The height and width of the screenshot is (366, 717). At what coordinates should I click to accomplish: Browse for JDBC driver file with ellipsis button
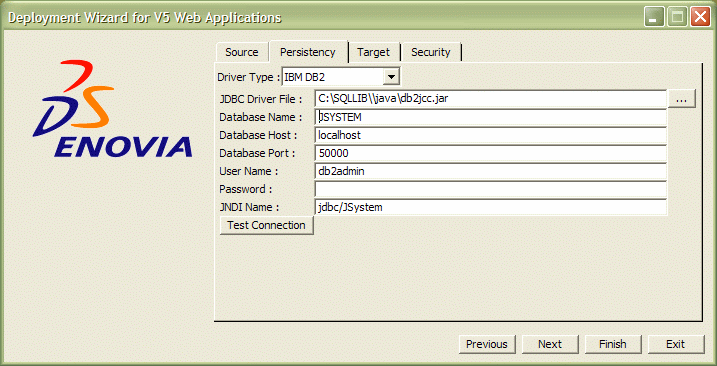pyautogui.click(x=682, y=99)
